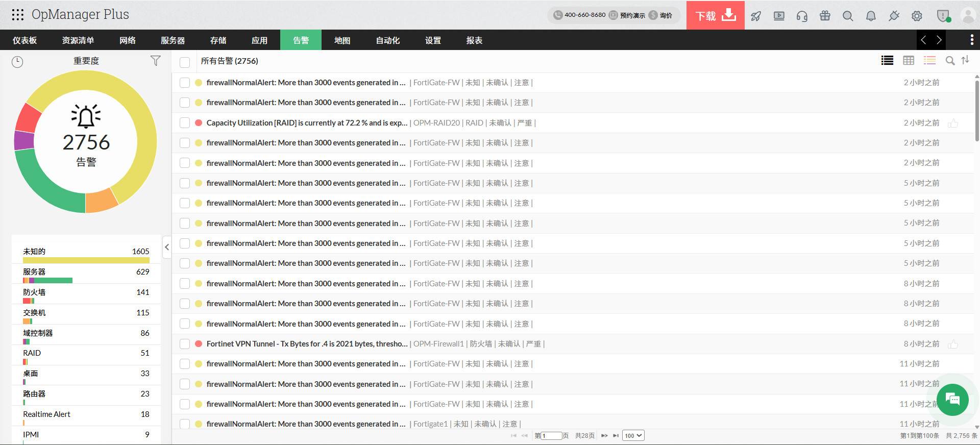The image size is (980, 445).
Task: Select the Capacity Utilization [RAID] alert checkbox
Action: tap(185, 123)
